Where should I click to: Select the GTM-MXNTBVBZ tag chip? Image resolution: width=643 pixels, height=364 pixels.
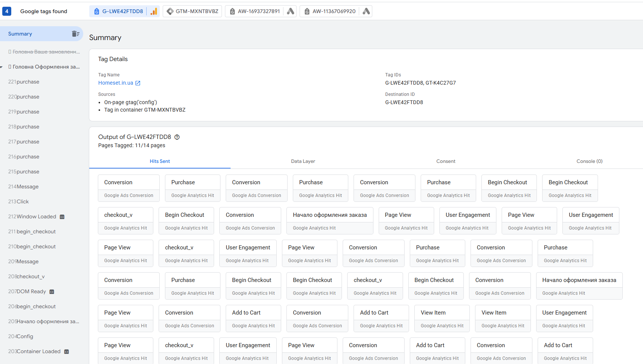[x=192, y=11]
